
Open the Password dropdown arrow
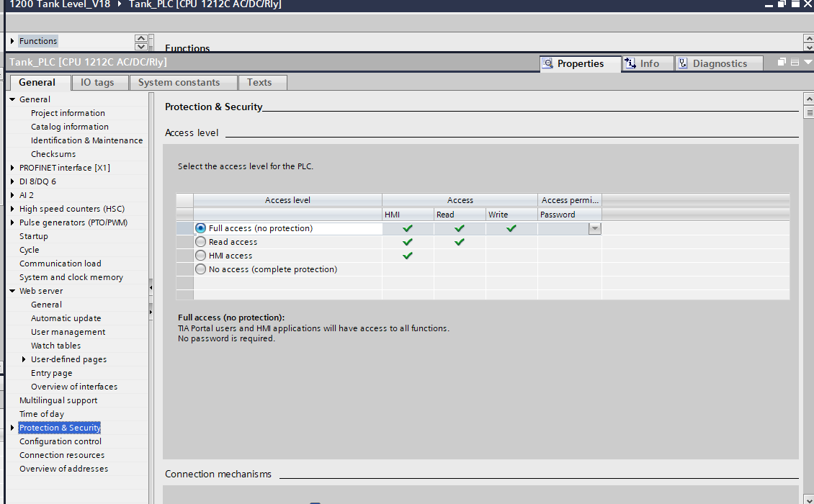pos(595,228)
